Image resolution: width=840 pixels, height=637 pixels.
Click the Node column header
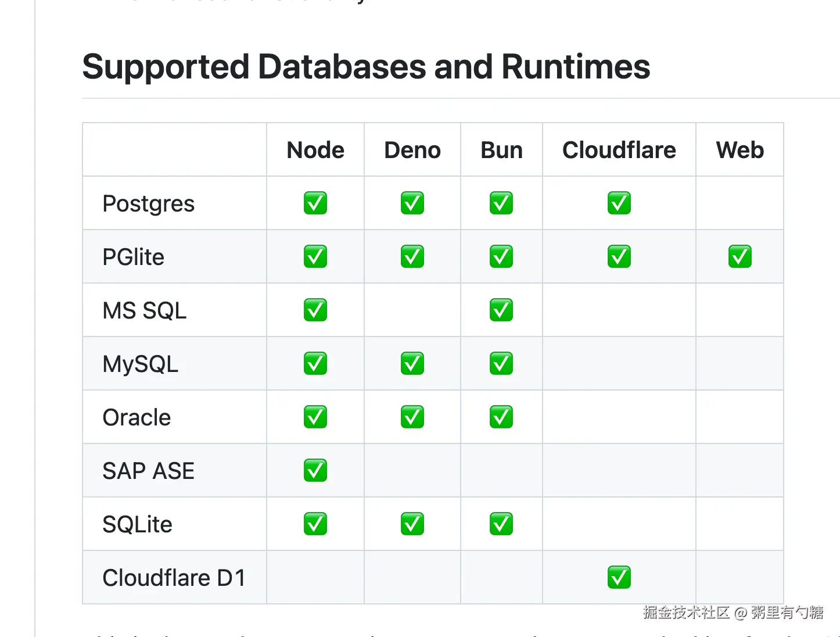pyautogui.click(x=315, y=150)
